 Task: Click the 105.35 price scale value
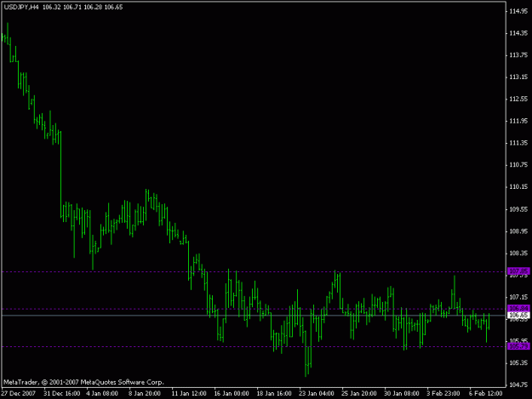(518, 363)
